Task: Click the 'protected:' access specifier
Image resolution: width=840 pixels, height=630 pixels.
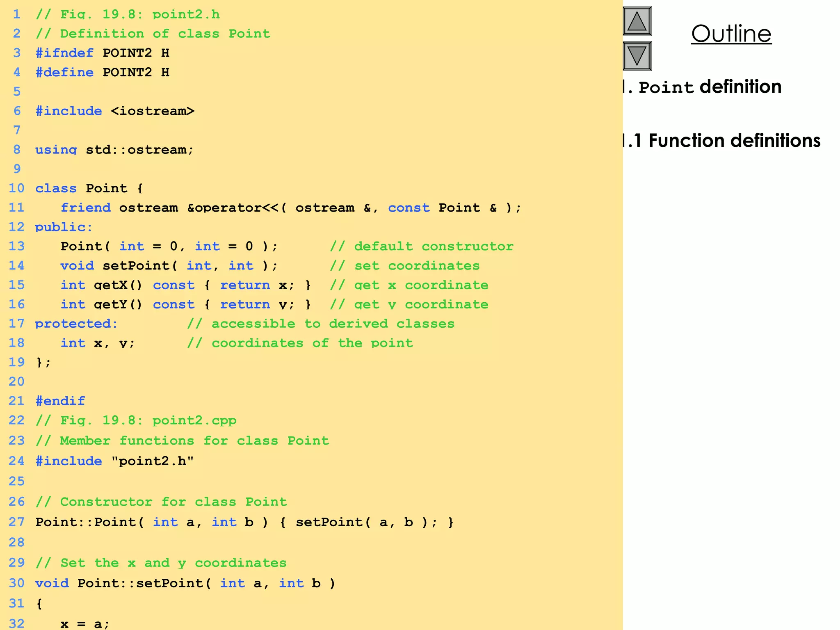Action: pyautogui.click(x=76, y=324)
